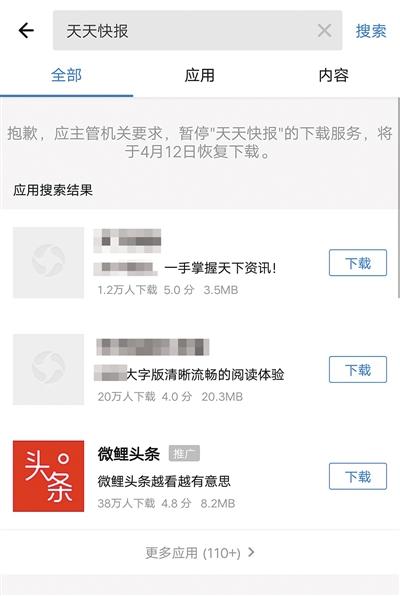Open result described 大字版清晰流畅的阅读体验
Viewport: 400px width, 596px height.
click(x=205, y=375)
